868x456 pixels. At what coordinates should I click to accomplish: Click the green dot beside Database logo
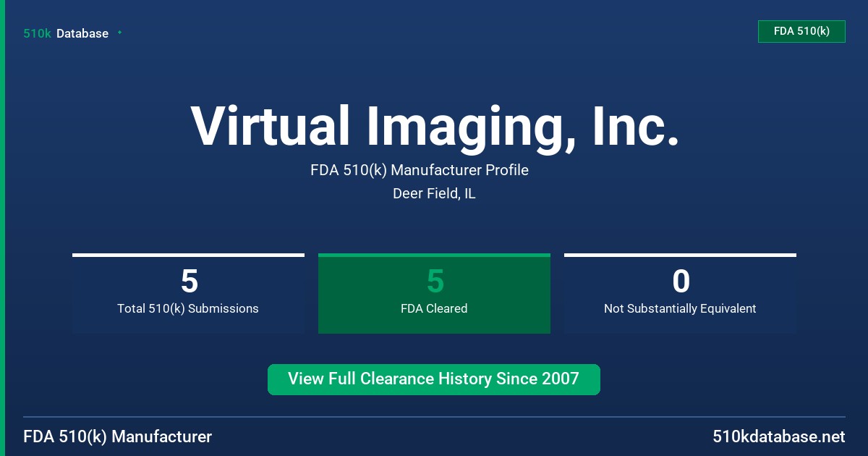pyautogui.click(x=119, y=33)
